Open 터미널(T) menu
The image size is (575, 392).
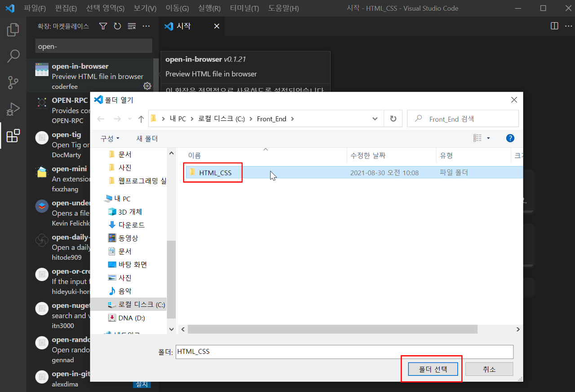(x=244, y=8)
